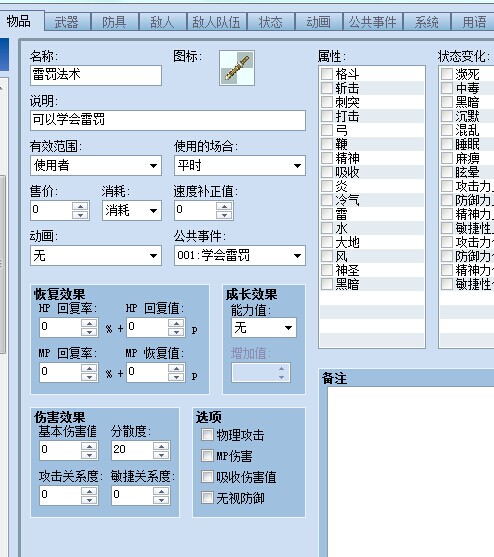Screen dimensions: 494x557
Task: Decrease MP 回复率 with down arrow
Action: coord(89,377)
